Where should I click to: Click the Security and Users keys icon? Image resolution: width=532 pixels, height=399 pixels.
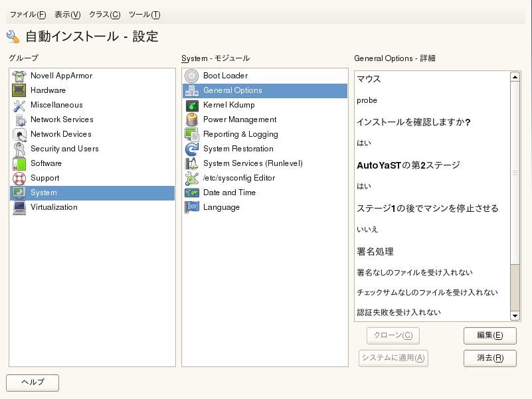[x=19, y=149]
